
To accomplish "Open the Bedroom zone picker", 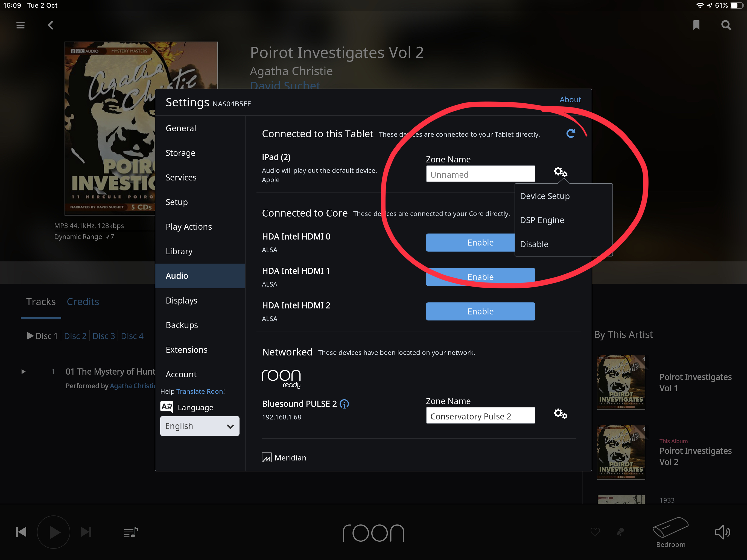I will pyautogui.click(x=670, y=532).
